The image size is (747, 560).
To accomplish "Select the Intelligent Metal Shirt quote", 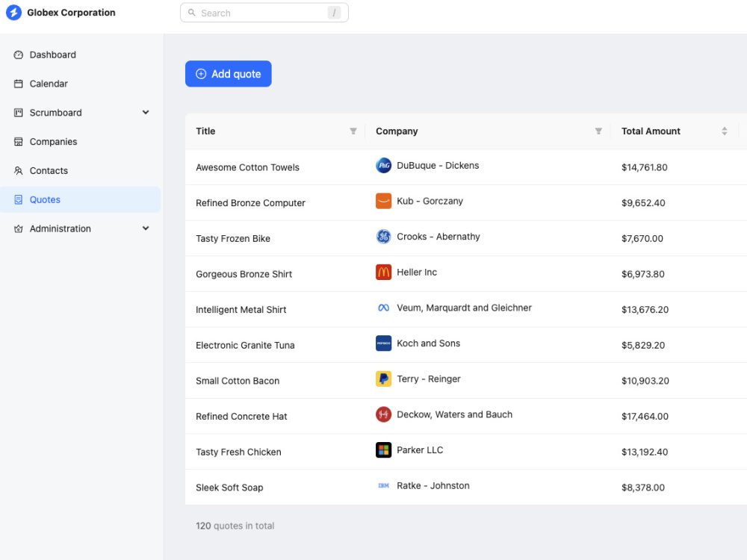I will pos(241,310).
